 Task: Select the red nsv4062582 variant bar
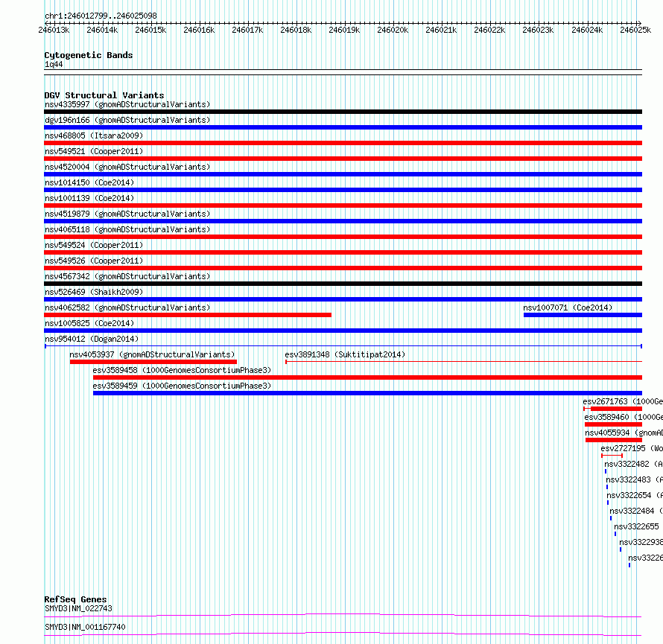click(188, 315)
